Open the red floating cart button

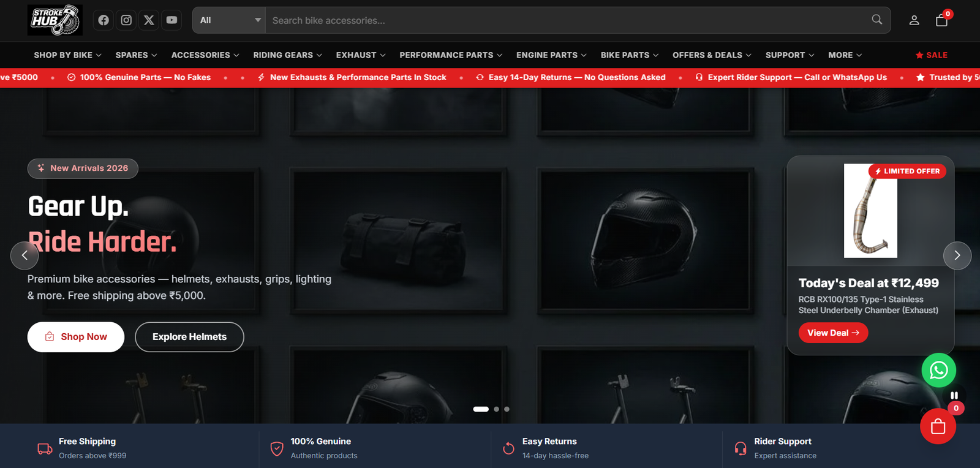938,426
